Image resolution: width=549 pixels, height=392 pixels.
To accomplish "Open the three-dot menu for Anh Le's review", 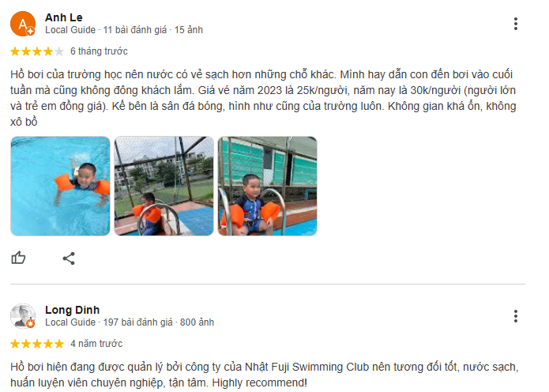I will 515,24.
